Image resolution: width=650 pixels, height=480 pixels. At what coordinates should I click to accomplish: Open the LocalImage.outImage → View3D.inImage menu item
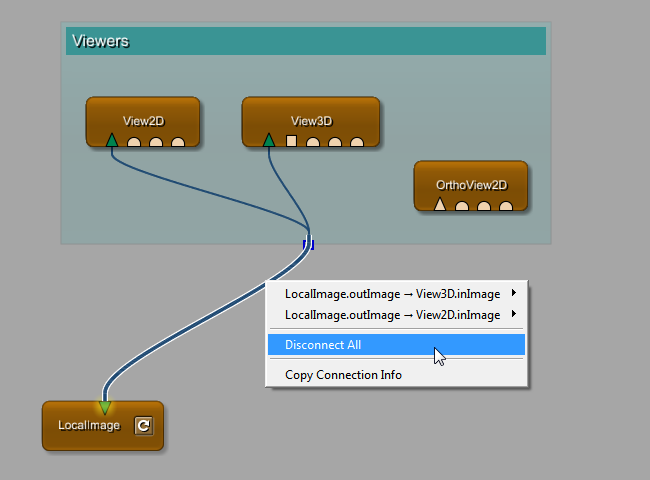click(x=392, y=294)
